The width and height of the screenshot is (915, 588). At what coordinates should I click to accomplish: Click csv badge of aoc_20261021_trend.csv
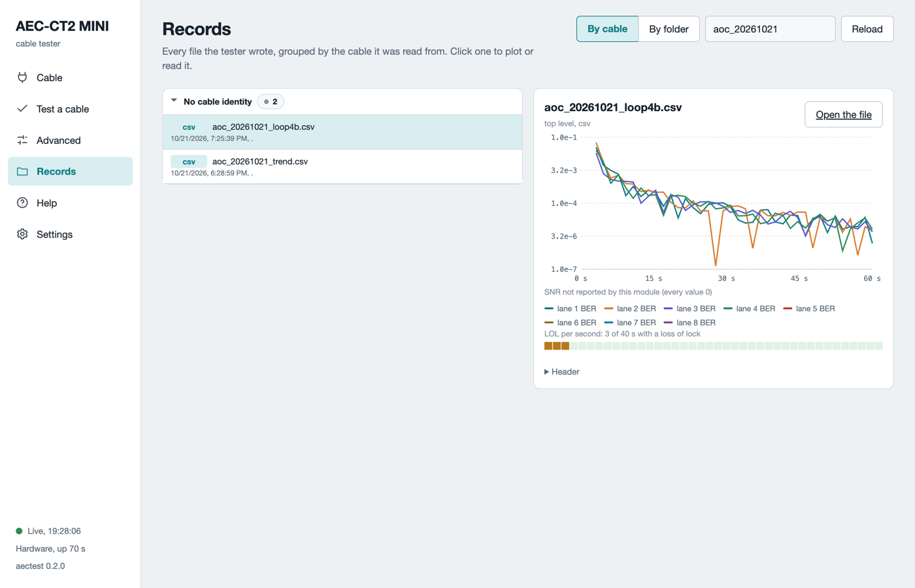click(189, 161)
